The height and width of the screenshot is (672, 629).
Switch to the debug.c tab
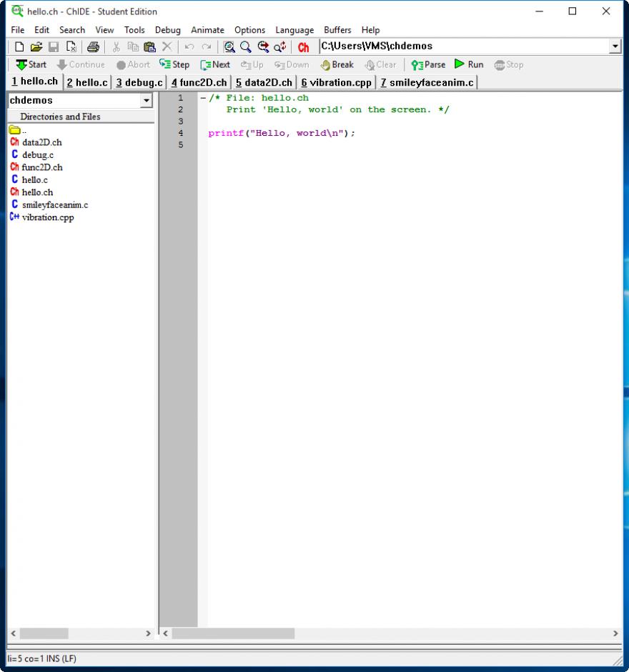click(x=139, y=82)
